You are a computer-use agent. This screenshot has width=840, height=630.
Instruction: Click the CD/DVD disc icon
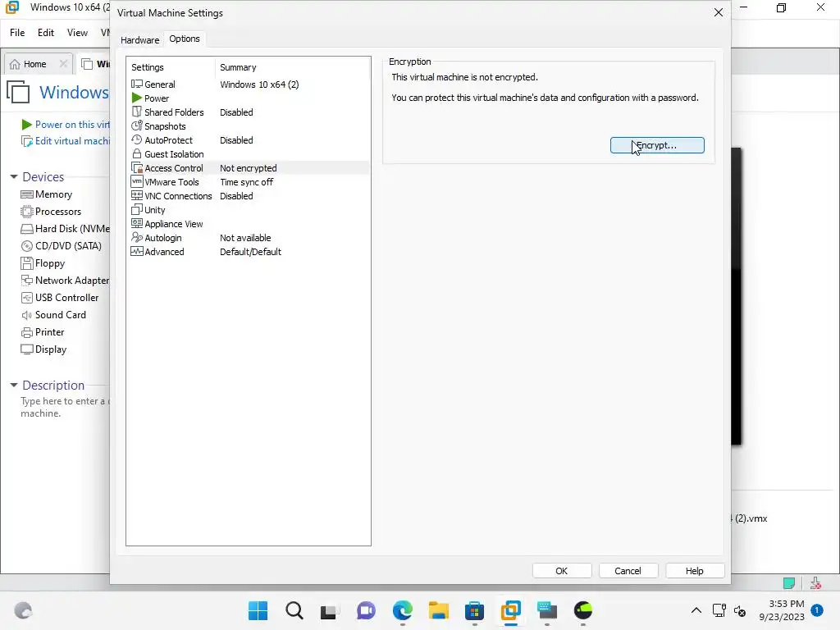tap(27, 246)
